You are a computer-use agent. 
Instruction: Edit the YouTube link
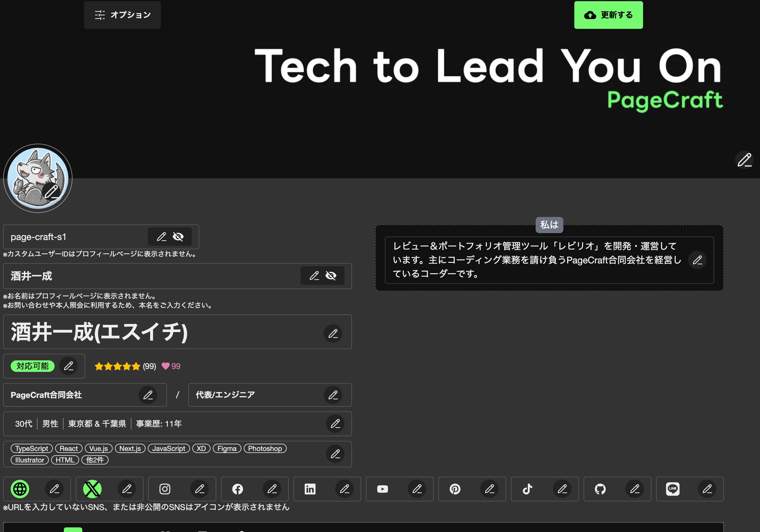coord(417,489)
